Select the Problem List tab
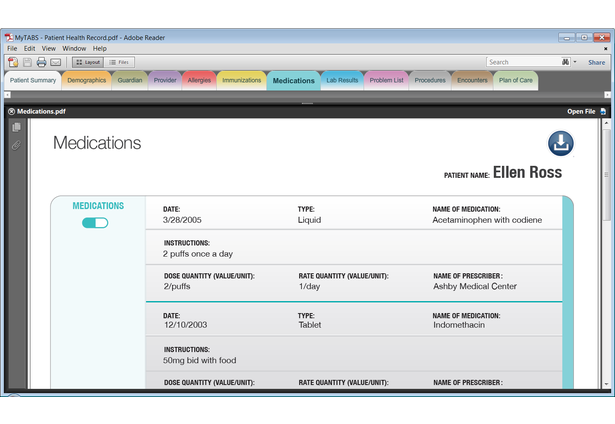The height and width of the screenshot is (424, 615). tap(386, 80)
